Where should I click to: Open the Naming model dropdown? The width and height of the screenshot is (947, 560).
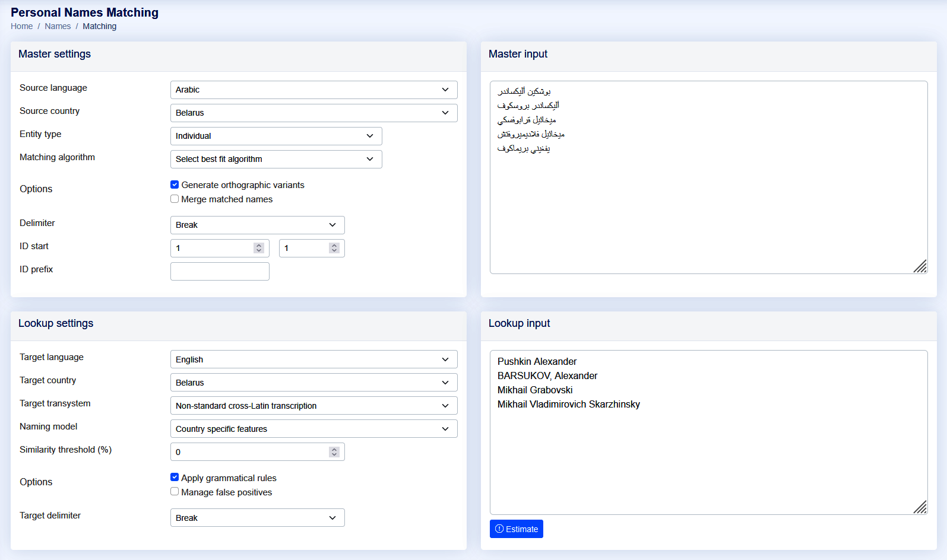click(x=313, y=429)
